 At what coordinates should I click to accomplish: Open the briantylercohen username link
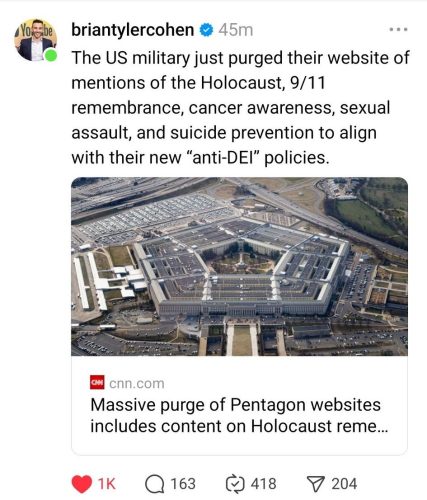[x=133, y=30]
